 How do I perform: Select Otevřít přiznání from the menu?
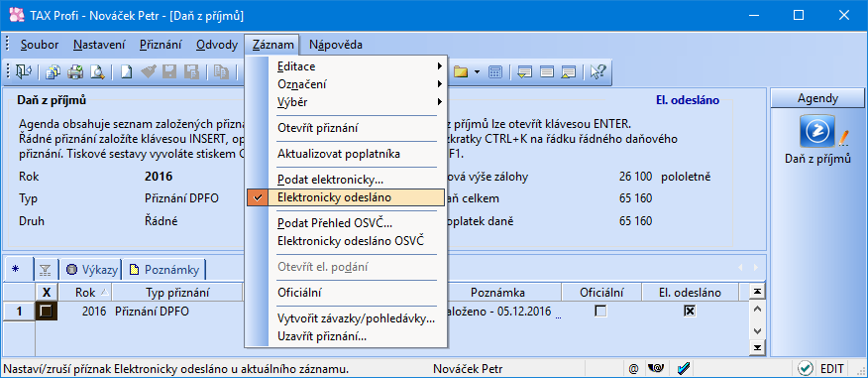click(x=346, y=128)
